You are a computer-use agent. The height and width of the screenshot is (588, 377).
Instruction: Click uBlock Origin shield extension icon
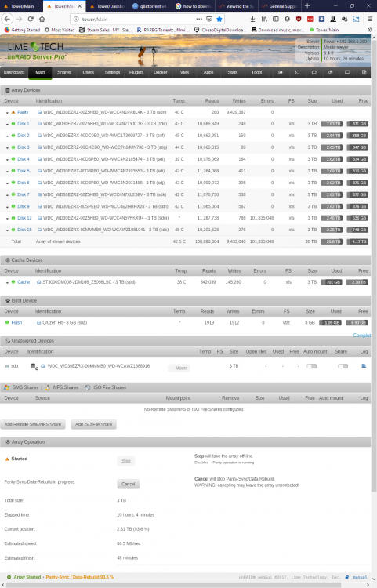(x=299, y=19)
